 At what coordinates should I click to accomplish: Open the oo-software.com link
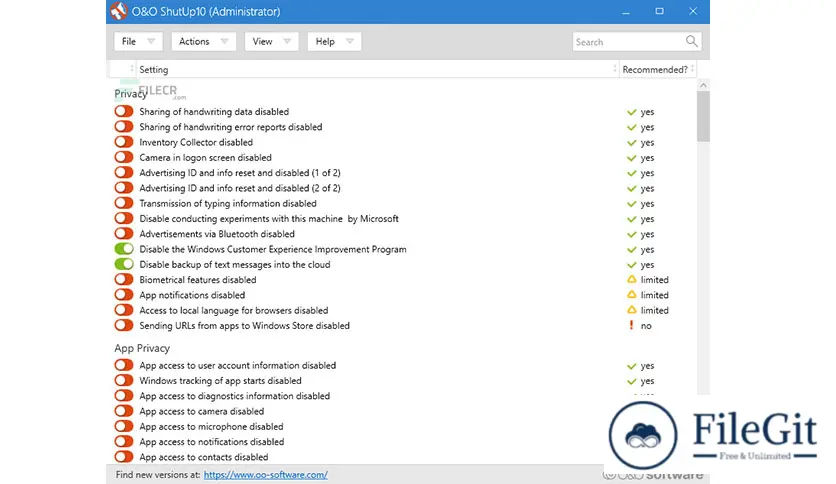click(266, 474)
